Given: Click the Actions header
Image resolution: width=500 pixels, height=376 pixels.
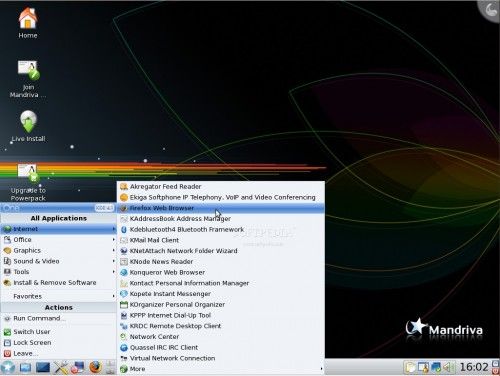Looking at the screenshot, I should (x=59, y=307).
